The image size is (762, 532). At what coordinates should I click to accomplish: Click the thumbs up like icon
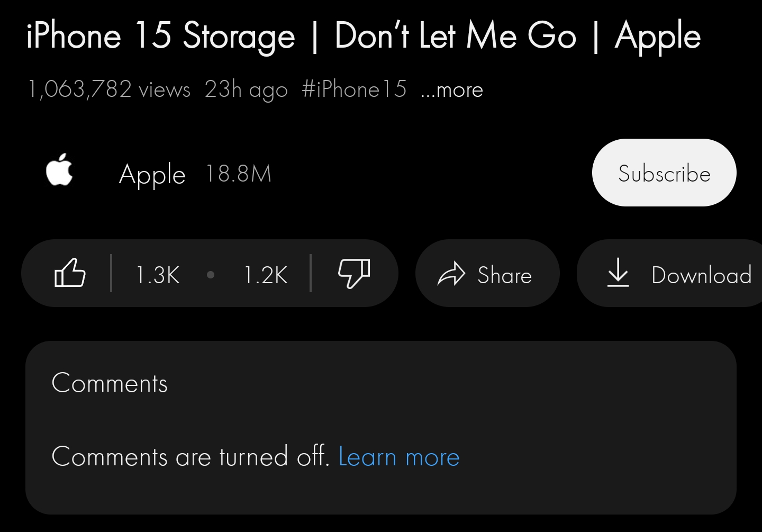point(70,273)
